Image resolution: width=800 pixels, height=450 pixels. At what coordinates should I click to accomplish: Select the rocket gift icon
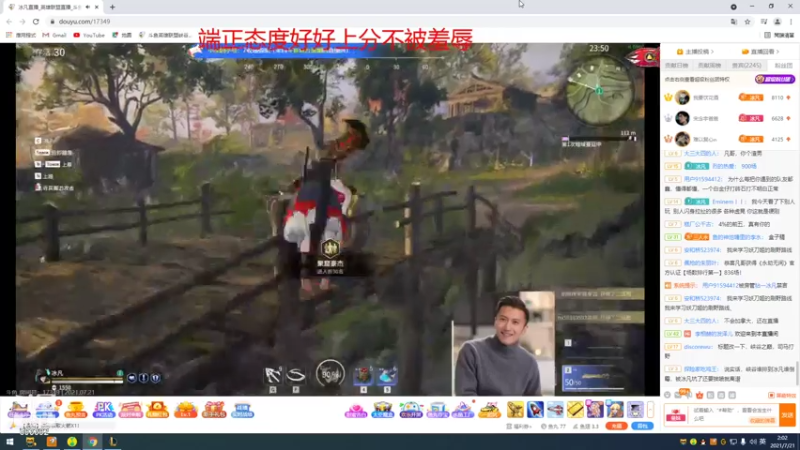click(535, 409)
